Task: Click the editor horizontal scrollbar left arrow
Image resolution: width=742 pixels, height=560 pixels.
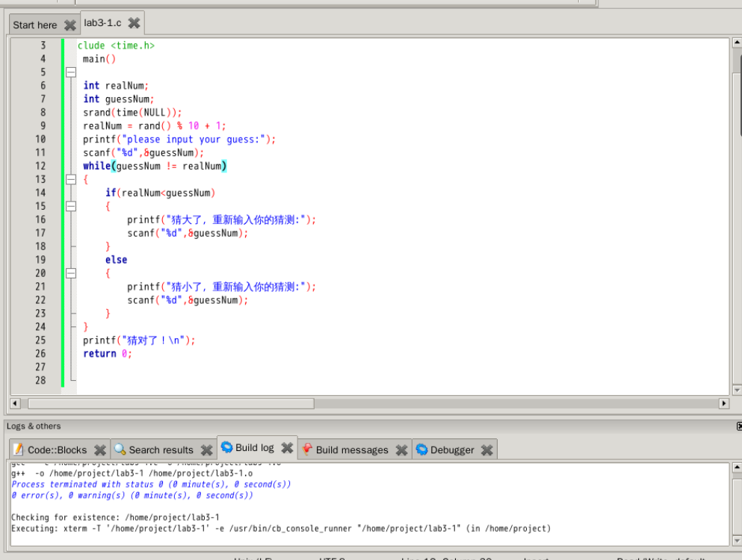Action: pos(15,403)
